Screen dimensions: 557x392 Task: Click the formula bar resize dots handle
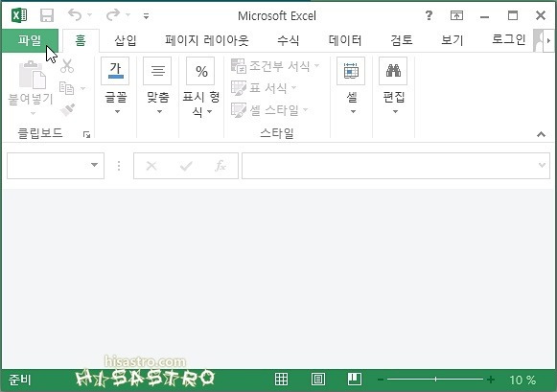119,166
